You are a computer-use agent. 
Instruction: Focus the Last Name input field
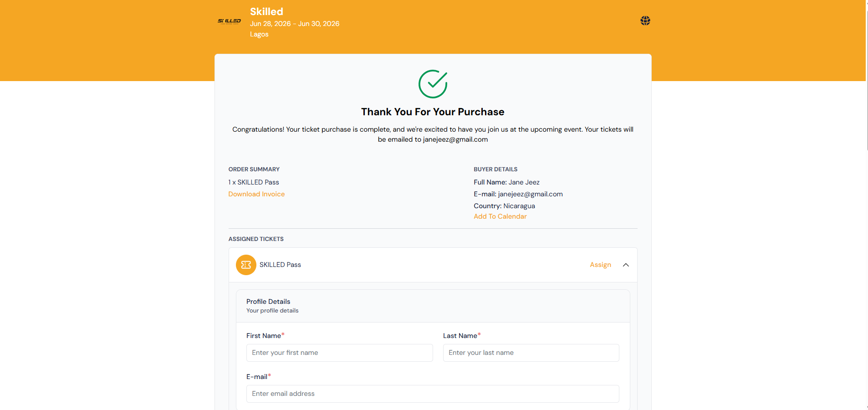[531, 353]
